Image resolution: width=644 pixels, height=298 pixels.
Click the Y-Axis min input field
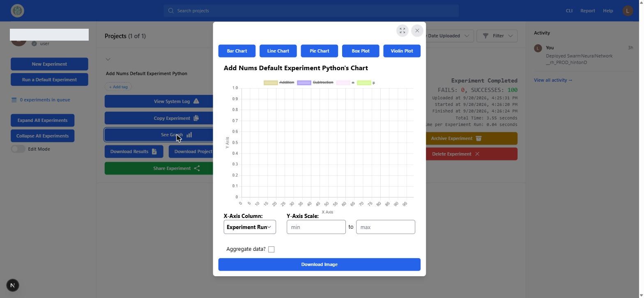click(x=316, y=227)
